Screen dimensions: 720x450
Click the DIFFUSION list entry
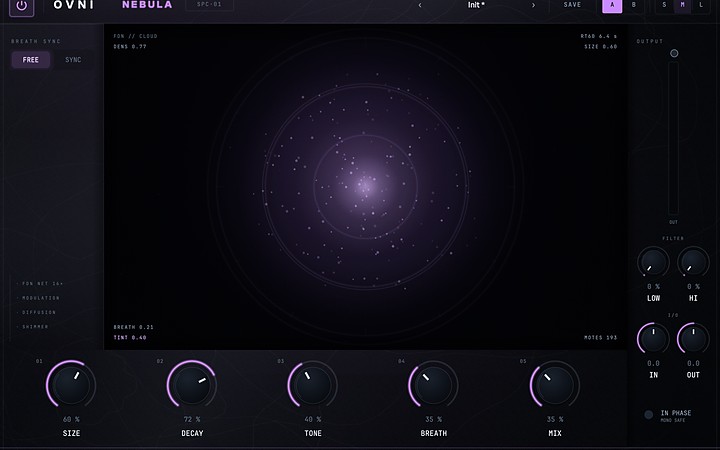pyautogui.click(x=38, y=312)
